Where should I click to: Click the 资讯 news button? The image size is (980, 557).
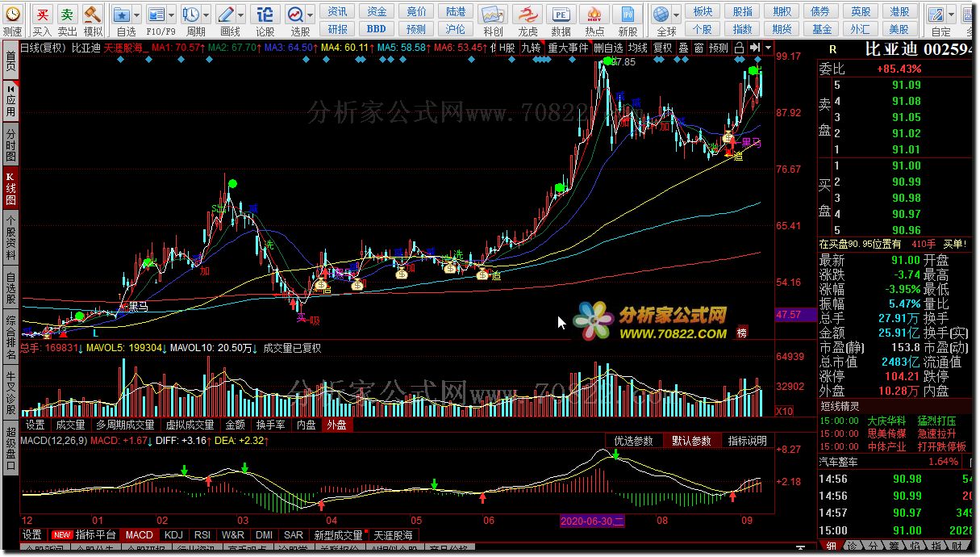[338, 11]
